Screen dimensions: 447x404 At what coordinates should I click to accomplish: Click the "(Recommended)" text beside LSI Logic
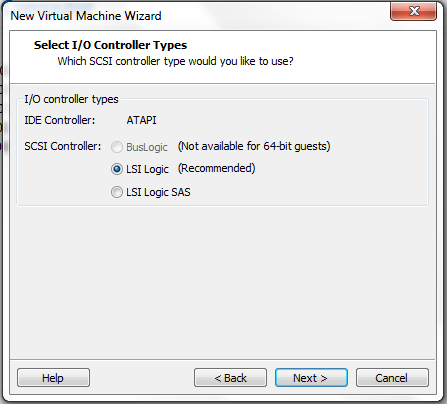point(217,168)
